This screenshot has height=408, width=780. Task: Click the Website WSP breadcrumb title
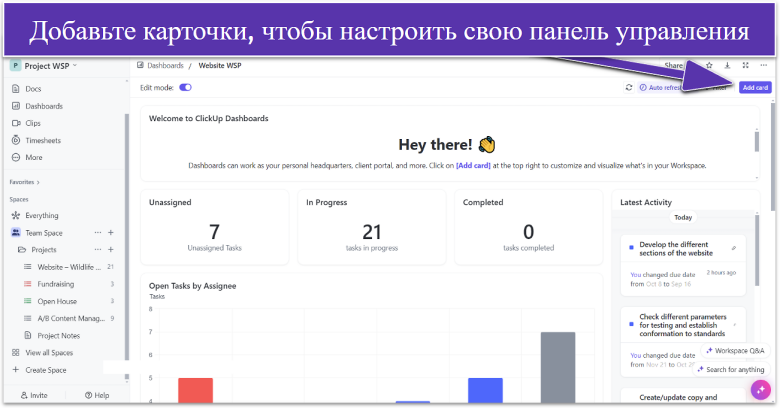tap(220, 65)
